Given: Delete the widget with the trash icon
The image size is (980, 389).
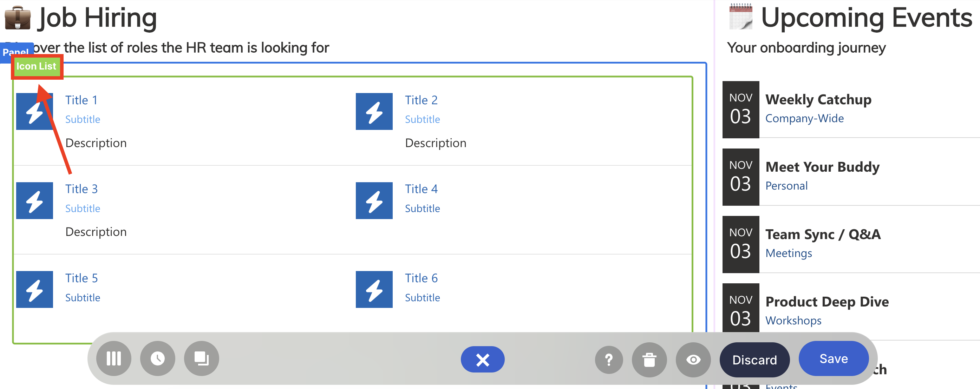Looking at the screenshot, I should (649, 360).
